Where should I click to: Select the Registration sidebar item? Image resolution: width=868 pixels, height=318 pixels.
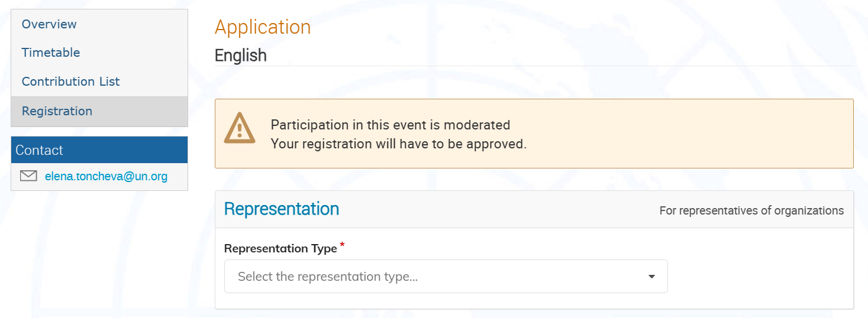(99, 111)
